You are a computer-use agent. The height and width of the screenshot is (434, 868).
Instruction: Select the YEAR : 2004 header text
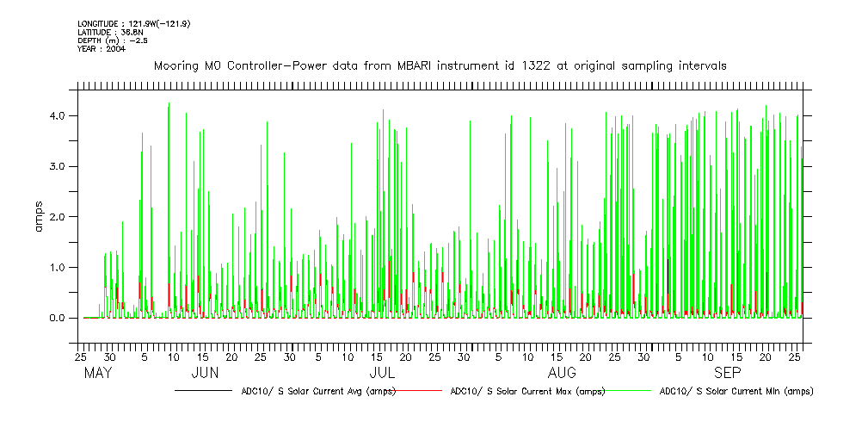102,49
